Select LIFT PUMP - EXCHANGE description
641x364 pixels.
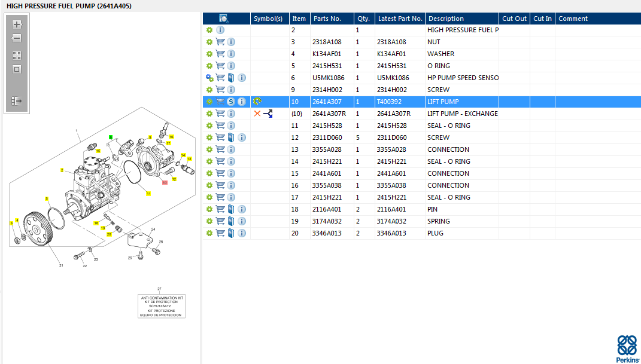(x=463, y=114)
